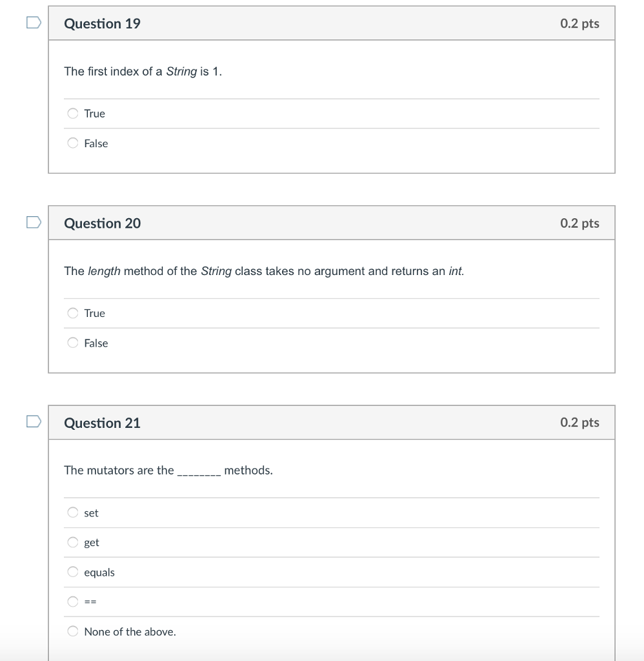Screen dimensions: 644x661
Task: Select False for Question 19
Action: point(74,143)
